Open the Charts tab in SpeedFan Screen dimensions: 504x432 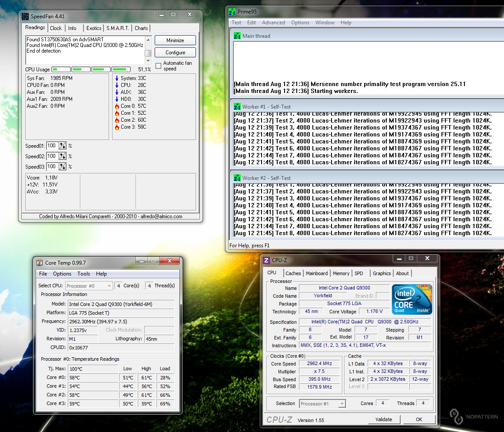click(x=141, y=28)
